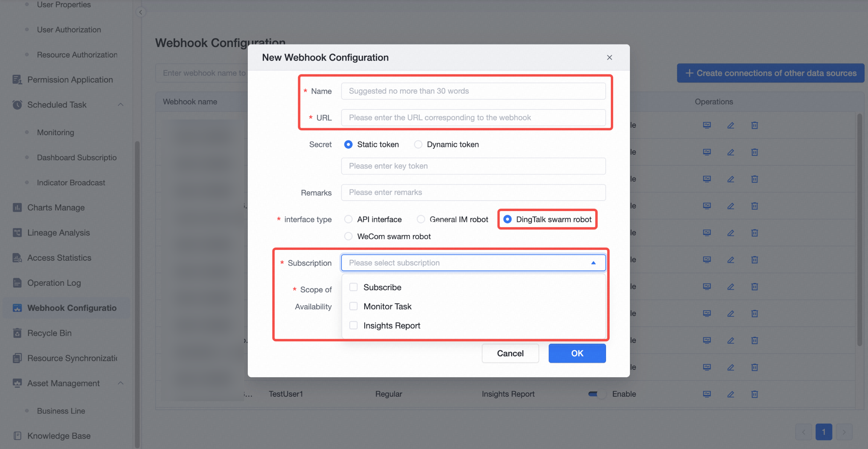Select the Dynamic token radio button

(418, 145)
